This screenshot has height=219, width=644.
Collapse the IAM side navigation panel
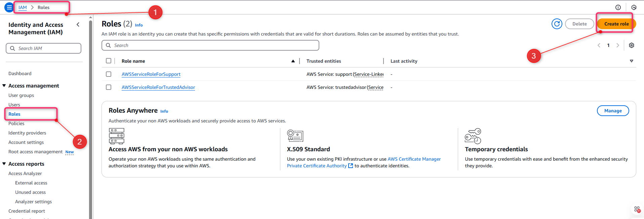click(x=78, y=24)
